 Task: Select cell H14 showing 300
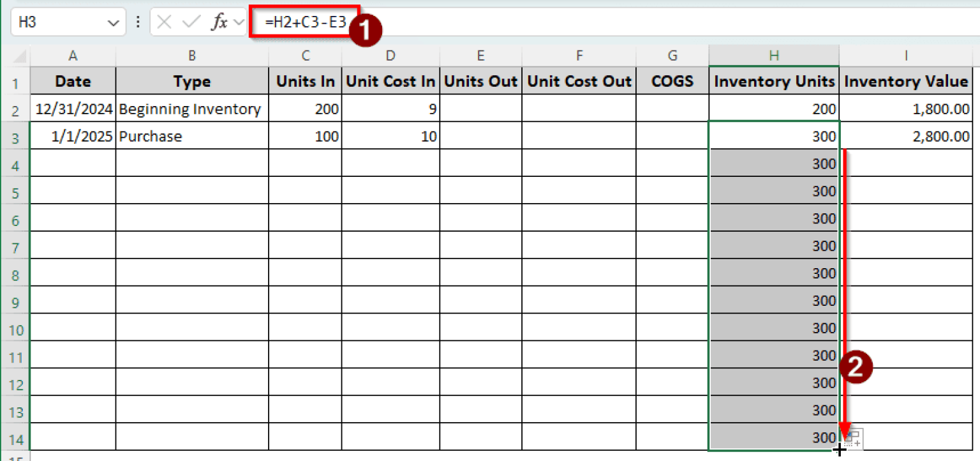pos(774,437)
